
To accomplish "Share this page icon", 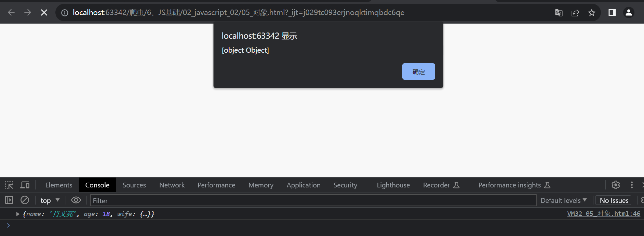I will [575, 13].
